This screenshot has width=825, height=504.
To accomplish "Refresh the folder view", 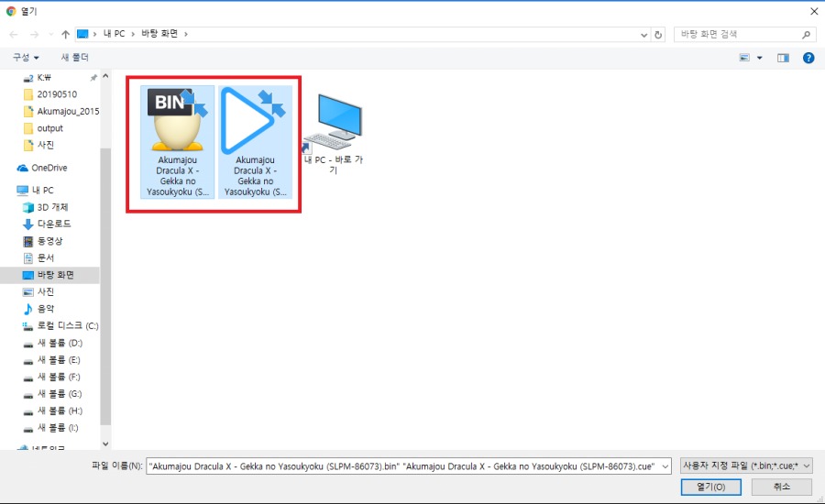I will pyautogui.click(x=657, y=35).
